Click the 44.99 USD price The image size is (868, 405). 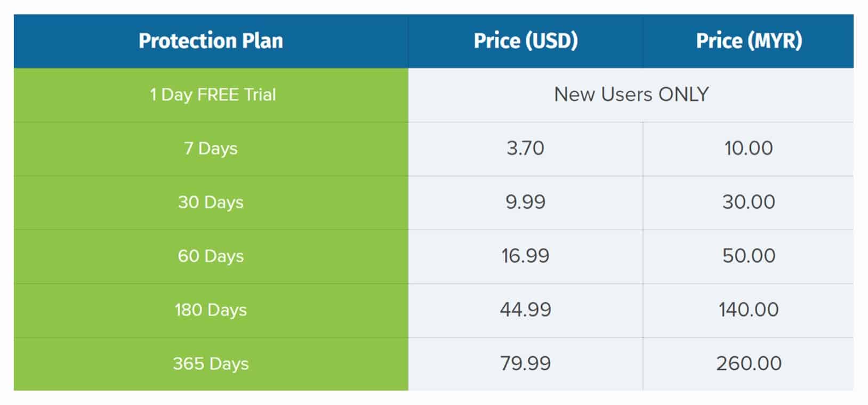pos(526,310)
